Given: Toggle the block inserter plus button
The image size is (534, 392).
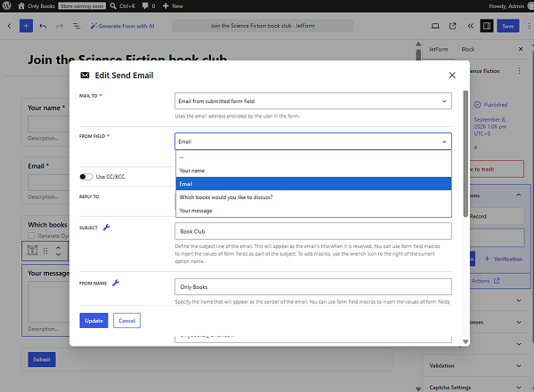Looking at the screenshot, I should pyautogui.click(x=26, y=26).
